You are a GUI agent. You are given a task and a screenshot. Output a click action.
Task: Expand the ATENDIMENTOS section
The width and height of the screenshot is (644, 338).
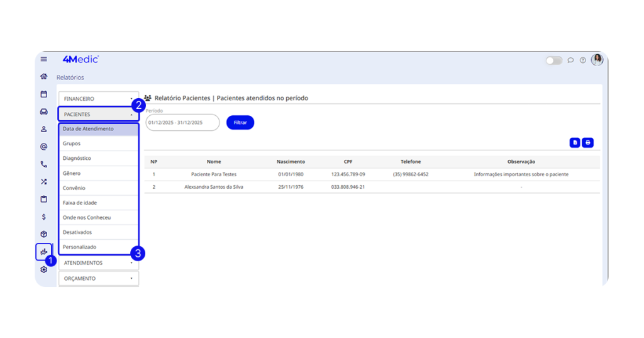click(98, 263)
